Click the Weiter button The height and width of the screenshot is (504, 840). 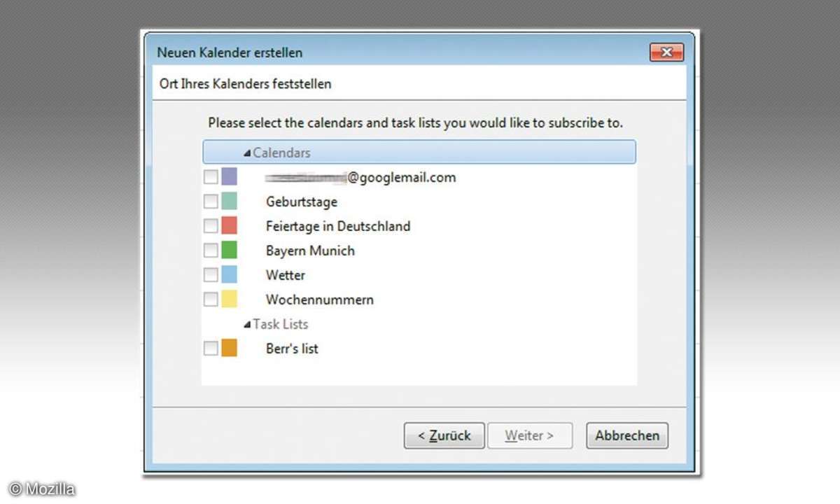coord(529,435)
